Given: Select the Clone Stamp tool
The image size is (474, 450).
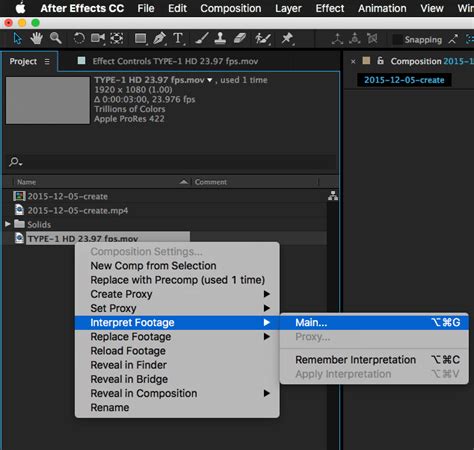Looking at the screenshot, I should pyautogui.click(x=220, y=39).
